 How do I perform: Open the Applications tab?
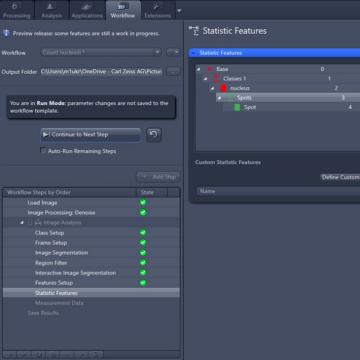[87, 10]
